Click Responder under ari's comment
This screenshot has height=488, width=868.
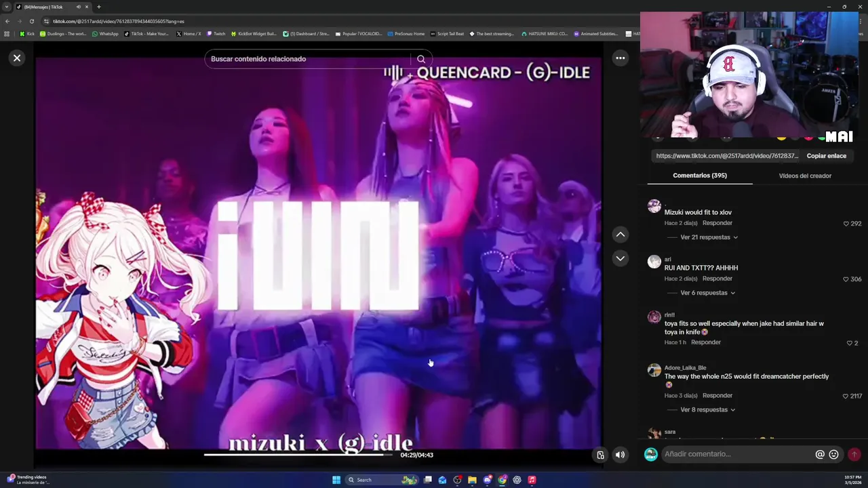(717, 279)
